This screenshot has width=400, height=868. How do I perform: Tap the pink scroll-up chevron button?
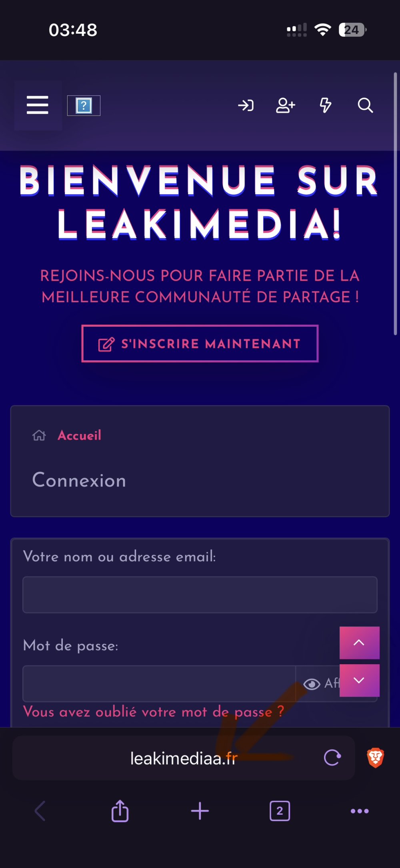coord(359,643)
